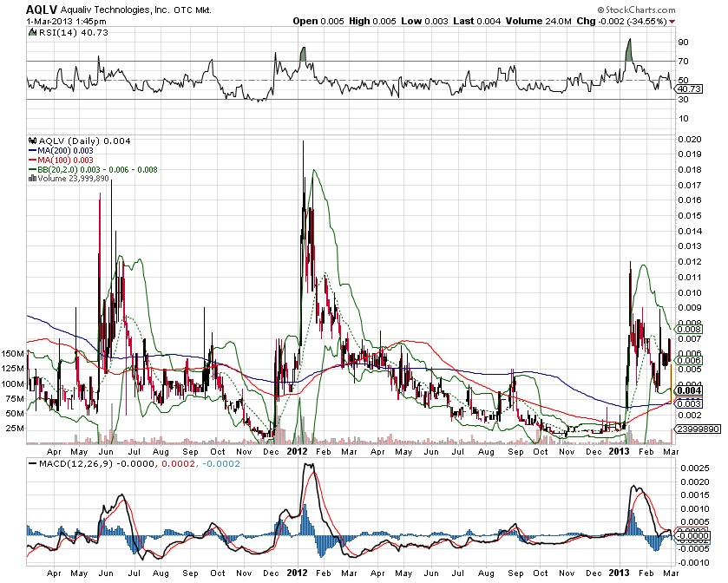Click the 100M volume axis label
Screen dimensions: 728x583
click(13, 383)
